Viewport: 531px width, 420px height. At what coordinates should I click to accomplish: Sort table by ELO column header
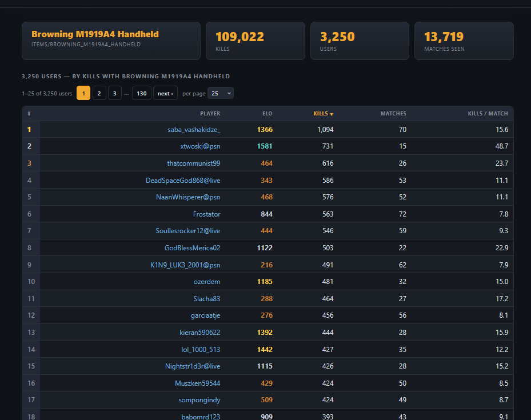tap(267, 114)
